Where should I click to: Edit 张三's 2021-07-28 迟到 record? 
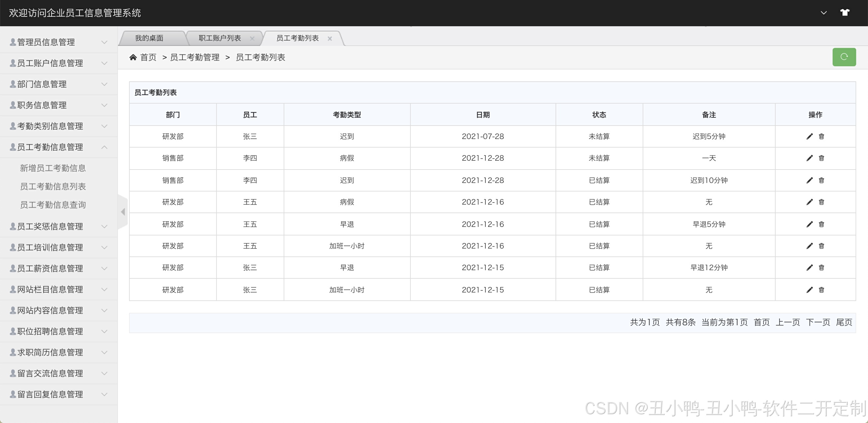[x=809, y=137]
